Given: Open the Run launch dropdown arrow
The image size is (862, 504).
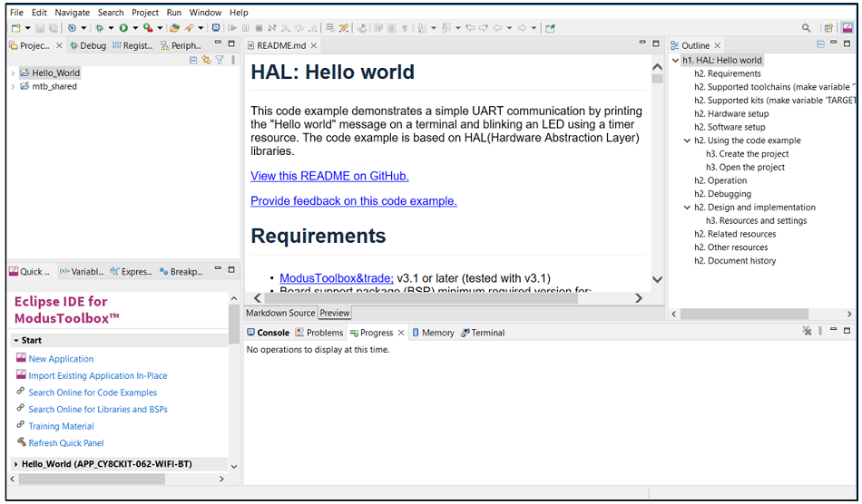Looking at the screenshot, I should pyautogui.click(x=135, y=28).
